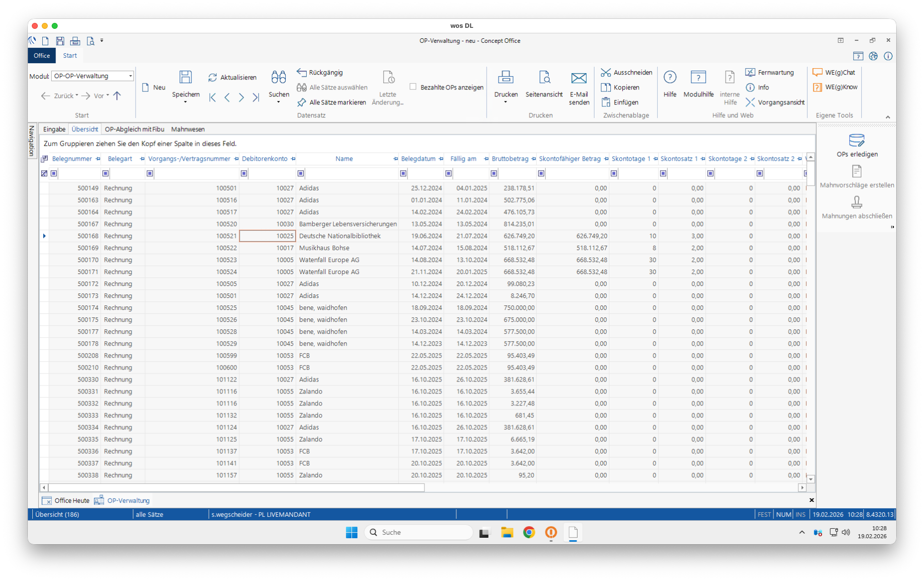924x581 pixels.
Task: Click the Aktualisieren refresh icon
Action: pos(213,78)
